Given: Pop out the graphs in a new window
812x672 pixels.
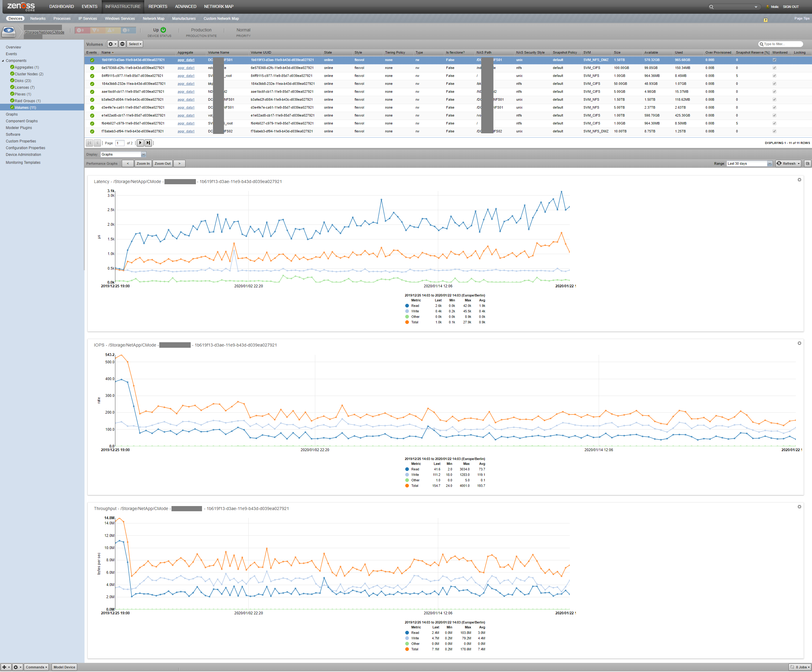Looking at the screenshot, I should [807, 164].
